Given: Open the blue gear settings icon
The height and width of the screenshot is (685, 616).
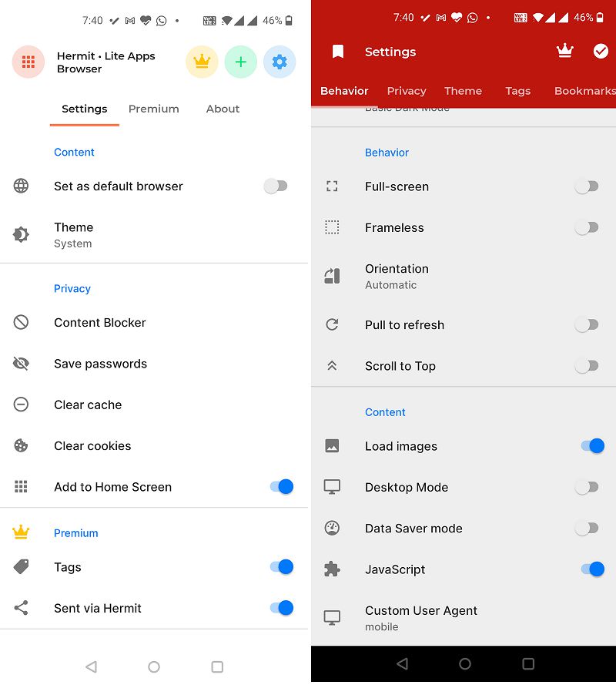Looking at the screenshot, I should tap(280, 62).
